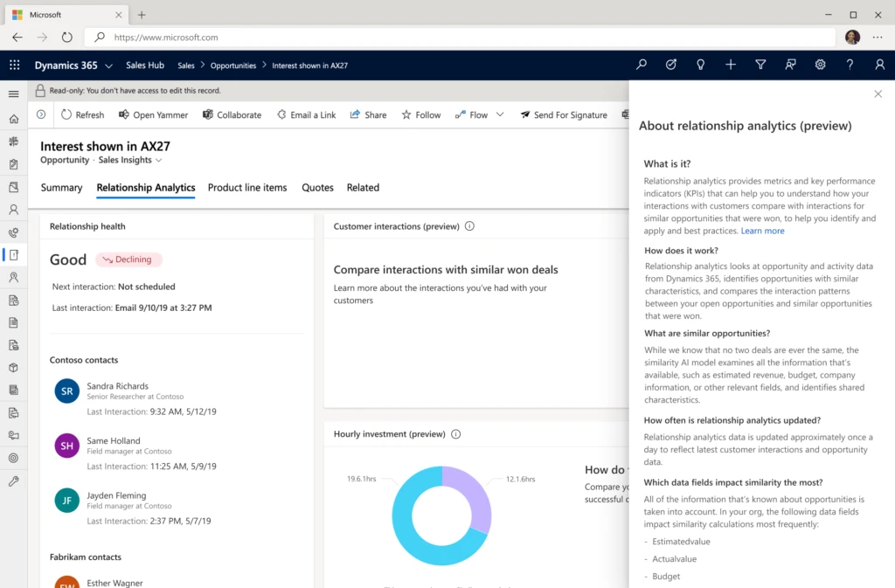Open Dynamics 365 settings gear

coord(820,65)
